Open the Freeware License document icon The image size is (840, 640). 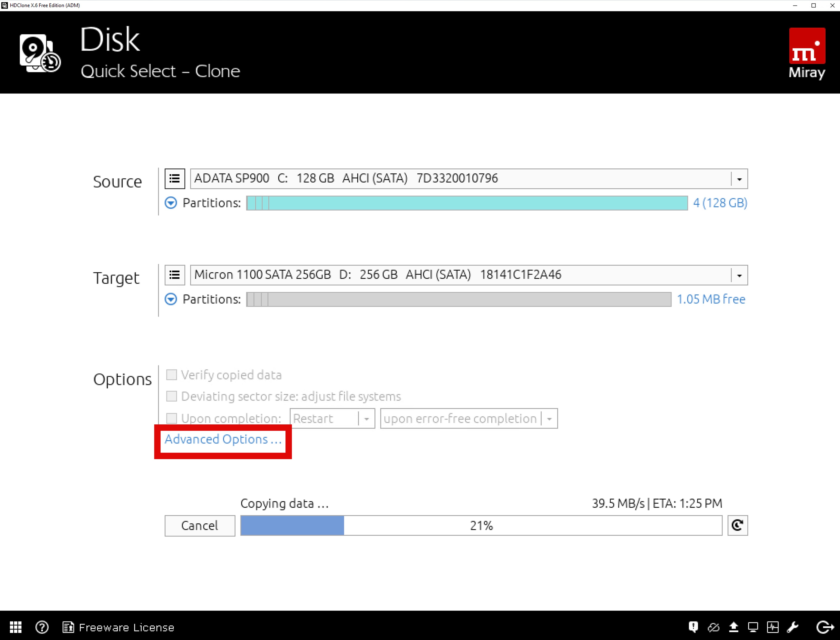(x=68, y=627)
